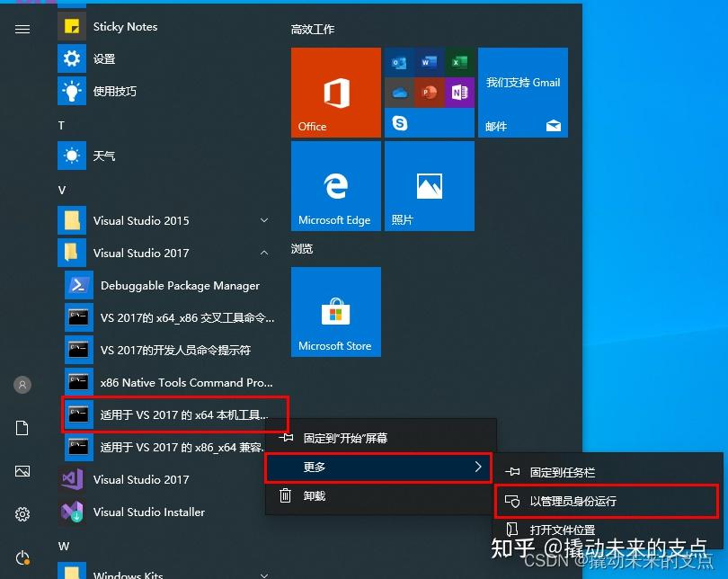Open the Microsoft Store tile
The width and height of the screenshot is (728, 579).
335,312
